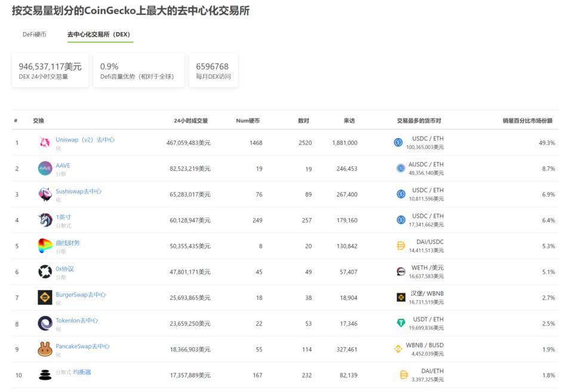Click the PancakeSwap bunny logo icon

44,348
